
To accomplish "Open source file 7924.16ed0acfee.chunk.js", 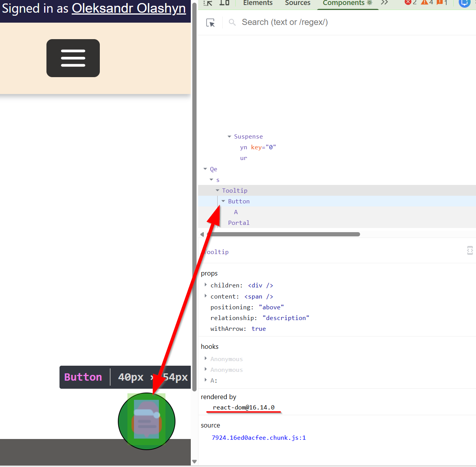I will pyautogui.click(x=259, y=437).
